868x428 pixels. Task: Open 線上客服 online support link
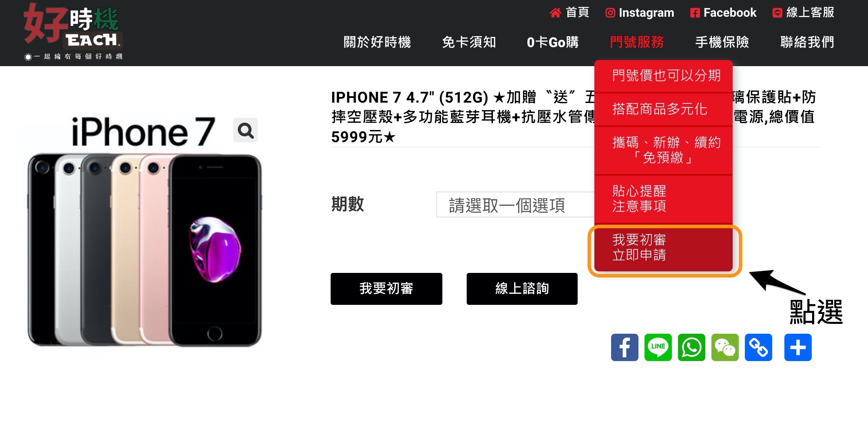(x=803, y=13)
